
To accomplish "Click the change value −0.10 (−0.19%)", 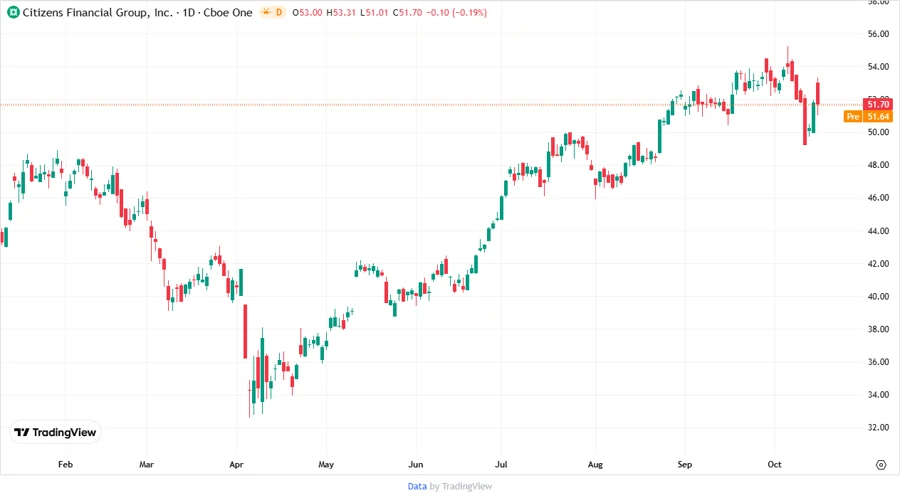I will (456, 13).
